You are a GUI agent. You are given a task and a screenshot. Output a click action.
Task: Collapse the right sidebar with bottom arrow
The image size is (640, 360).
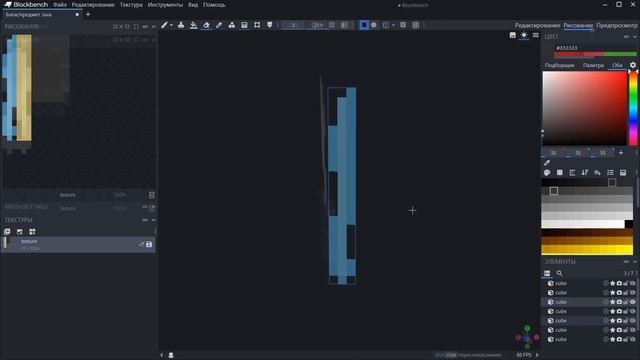[537, 355]
